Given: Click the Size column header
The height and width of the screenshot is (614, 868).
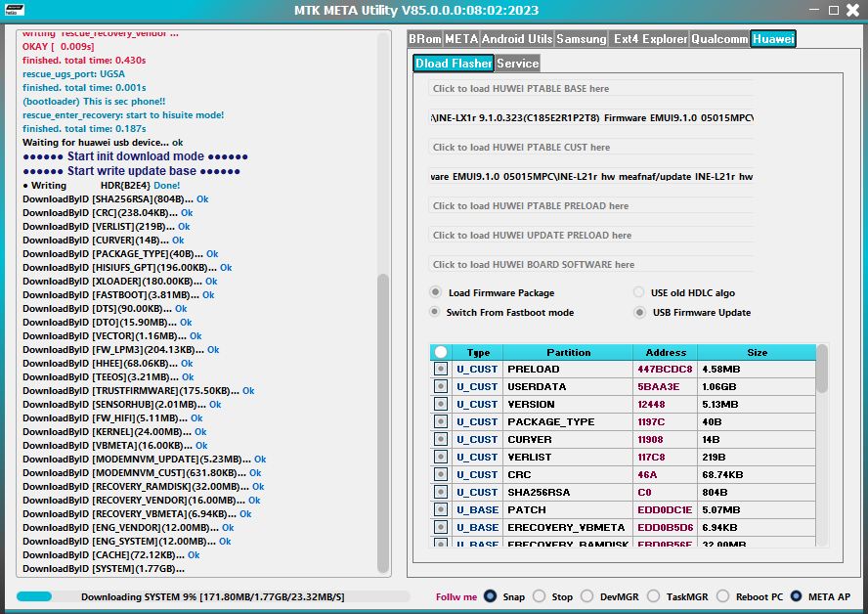Looking at the screenshot, I should point(757,352).
